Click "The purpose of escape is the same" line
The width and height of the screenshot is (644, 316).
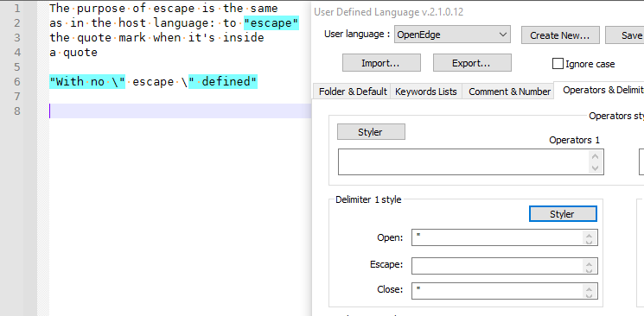click(164, 9)
